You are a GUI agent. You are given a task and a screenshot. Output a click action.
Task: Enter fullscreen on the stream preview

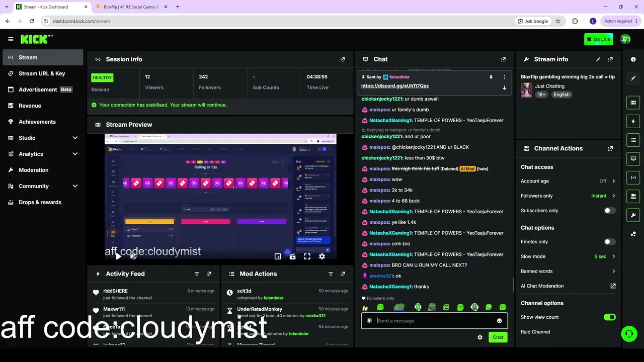307,256
